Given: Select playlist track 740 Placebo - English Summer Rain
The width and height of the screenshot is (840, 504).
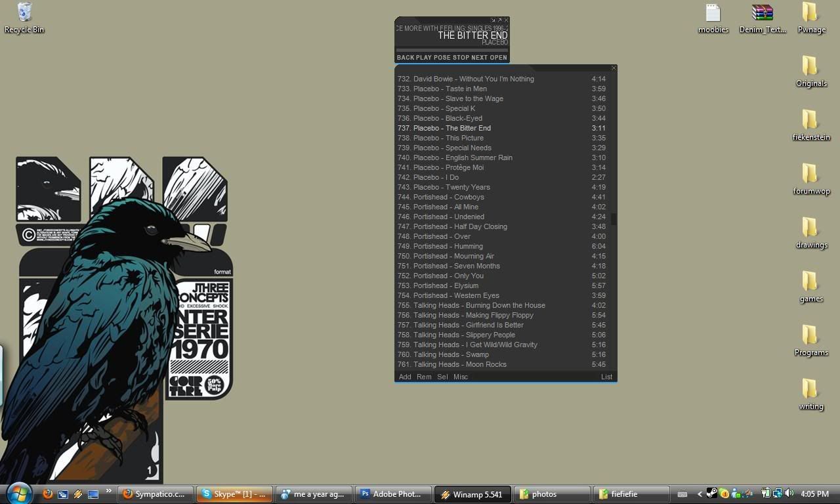Looking at the screenshot, I should [x=502, y=157].
